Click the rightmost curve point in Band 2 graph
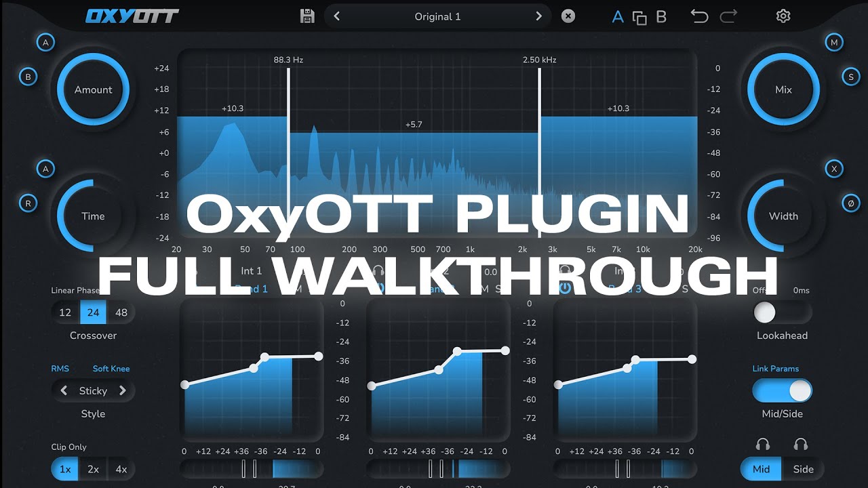 click(x=505, y=350)
